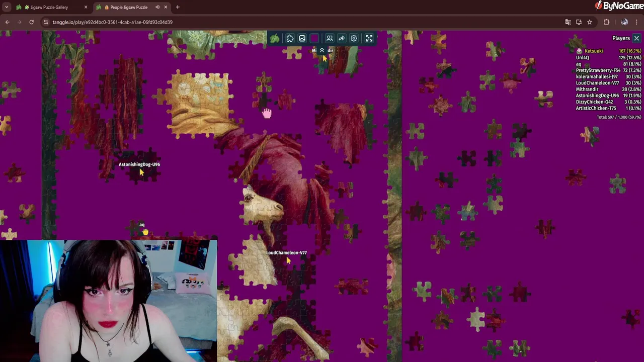Screen dimensions: 644x362
Task: Open the purple background color swatch
Action: pos(314,38)
